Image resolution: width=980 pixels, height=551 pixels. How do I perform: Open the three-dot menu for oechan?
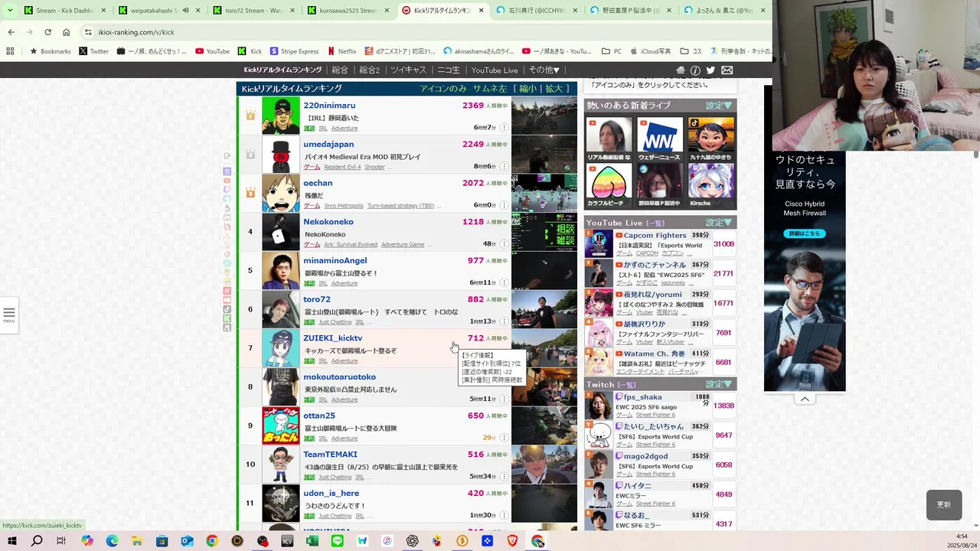coord(504,205)
